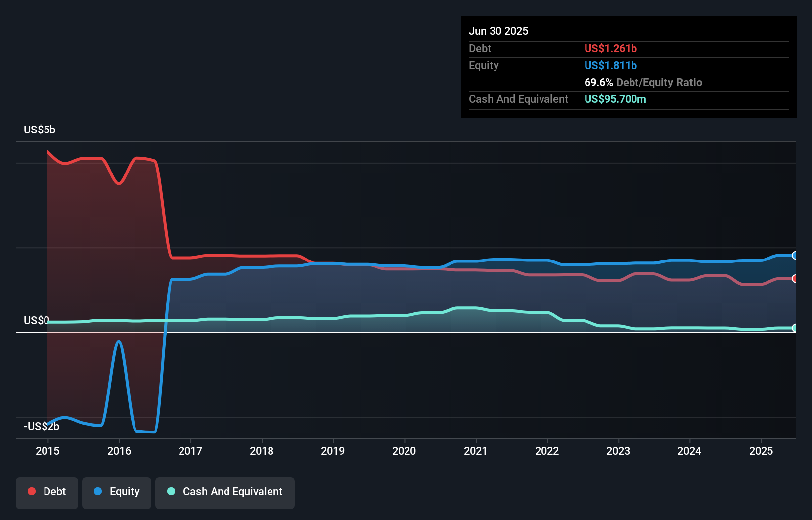
Task: Select the 2025 year label on the axis
Action: point(762,451)
